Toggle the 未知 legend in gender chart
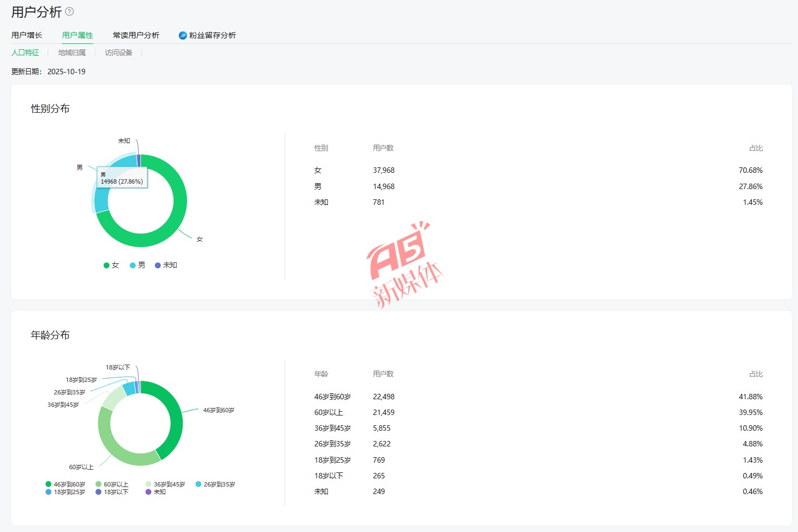Image resolution: width=798 pixels, height=532 pixels. click(166, 265)
